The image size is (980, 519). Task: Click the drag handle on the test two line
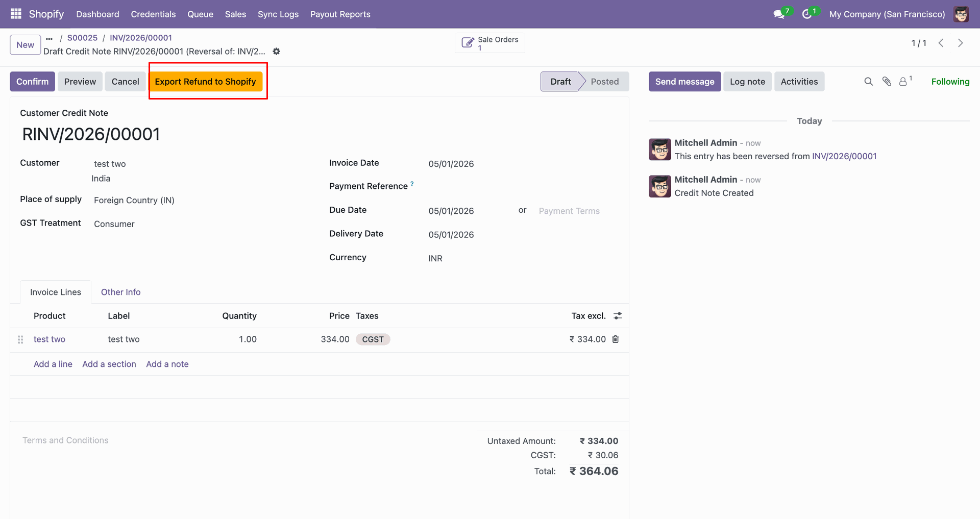coord(20,339)
